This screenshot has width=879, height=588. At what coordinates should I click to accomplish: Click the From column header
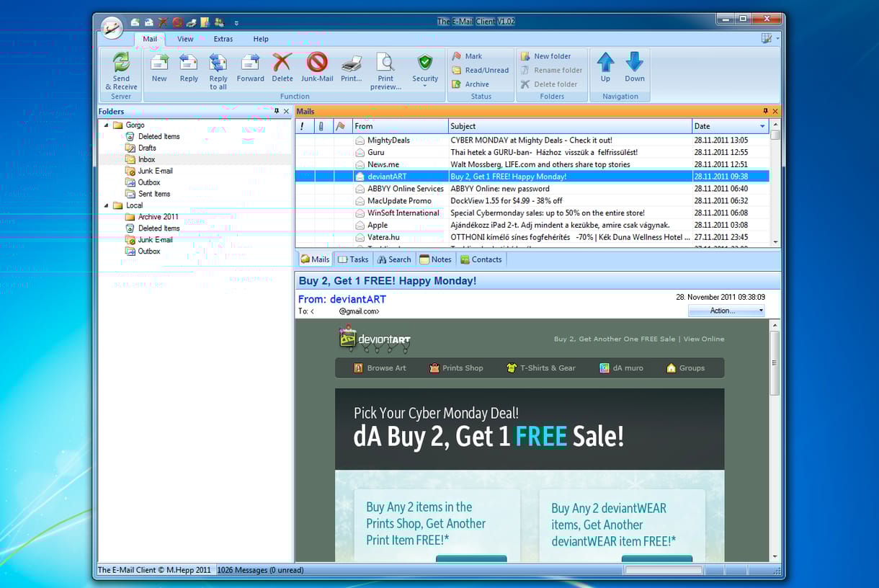(x=400, y=126)
